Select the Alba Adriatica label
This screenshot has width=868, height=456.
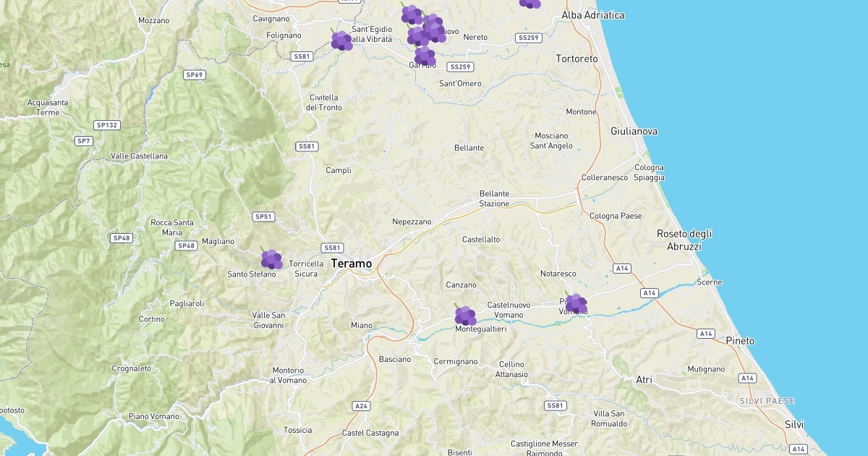click(x=593, y=15)
